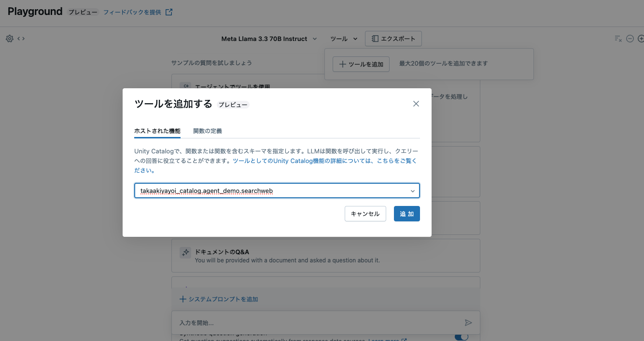
Task: Switch to the 関数の定義 tab
Action: coord(207,131)
